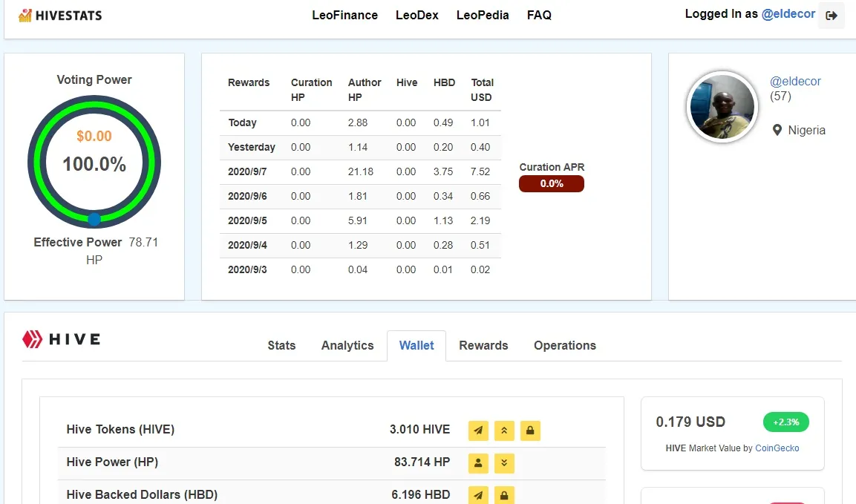This screenshot has width=856, height=504.
Task: Open the CoinGecko link
Action: point(777,448)
